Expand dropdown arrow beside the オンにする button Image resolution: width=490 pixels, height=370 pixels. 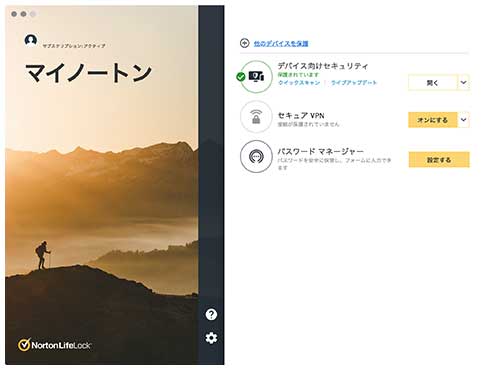(x=464, y=120)
